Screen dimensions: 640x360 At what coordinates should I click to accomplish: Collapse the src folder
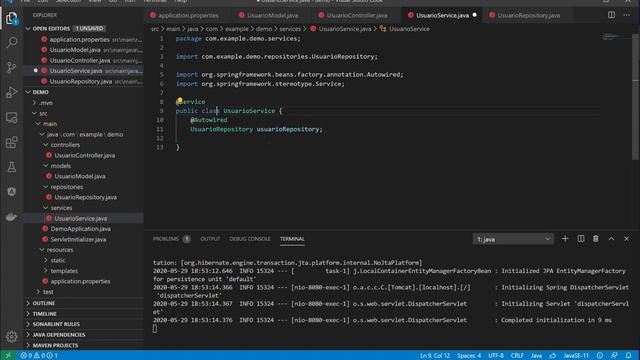click(84, 113)
